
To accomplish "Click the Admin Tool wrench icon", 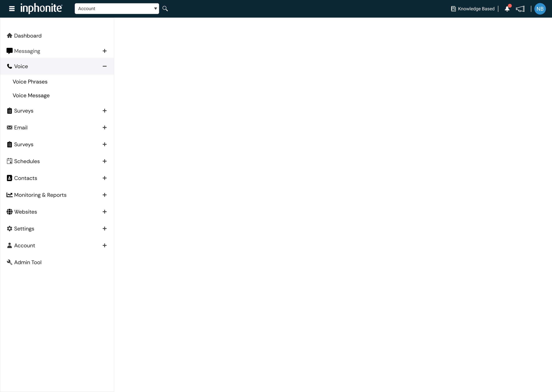I will pyautogui.click(x=9, y=262).
